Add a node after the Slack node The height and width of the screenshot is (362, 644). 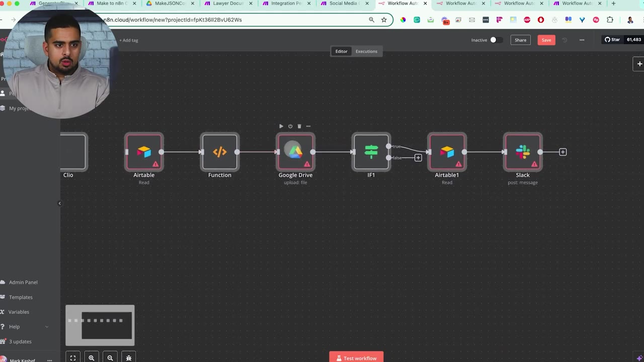562,152
